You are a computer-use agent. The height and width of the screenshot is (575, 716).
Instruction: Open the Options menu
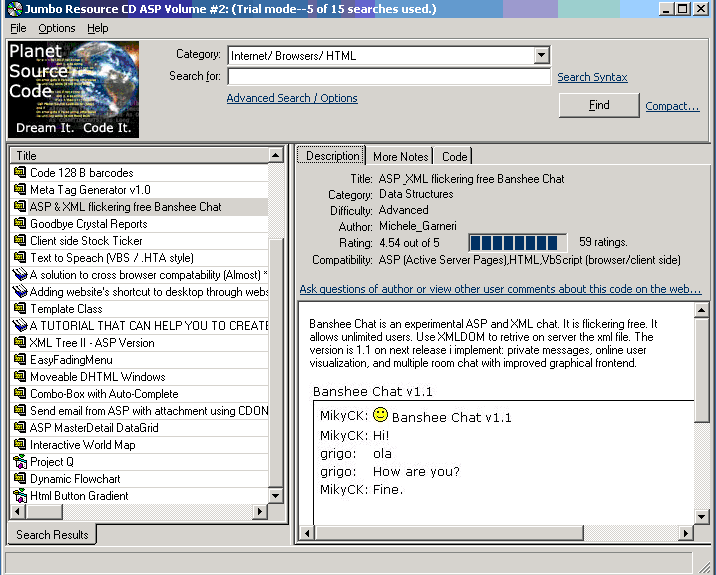point(57,28)
